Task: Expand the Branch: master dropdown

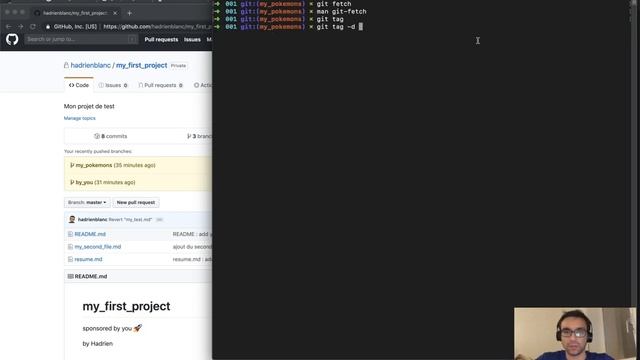Action: 87,202
